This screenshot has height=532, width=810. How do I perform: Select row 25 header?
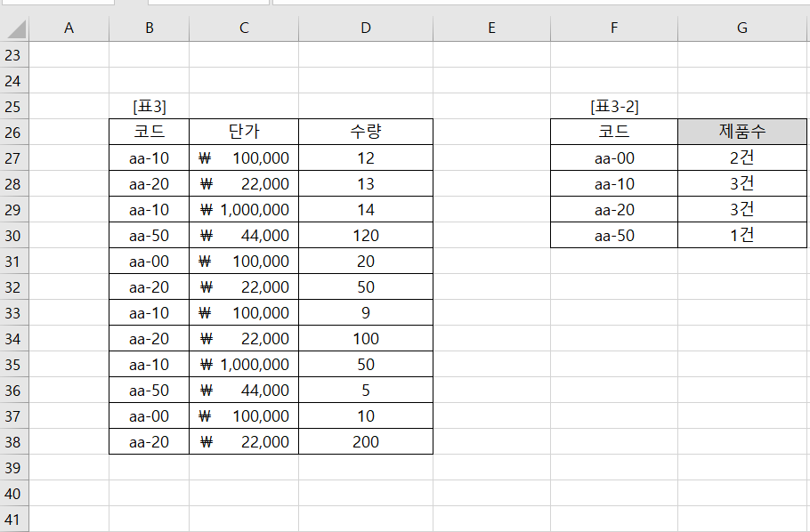tap(12, 107)
